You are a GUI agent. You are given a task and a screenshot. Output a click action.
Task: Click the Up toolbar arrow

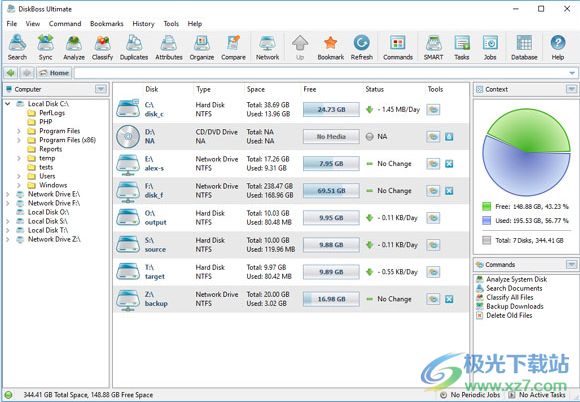pos(300,47)
